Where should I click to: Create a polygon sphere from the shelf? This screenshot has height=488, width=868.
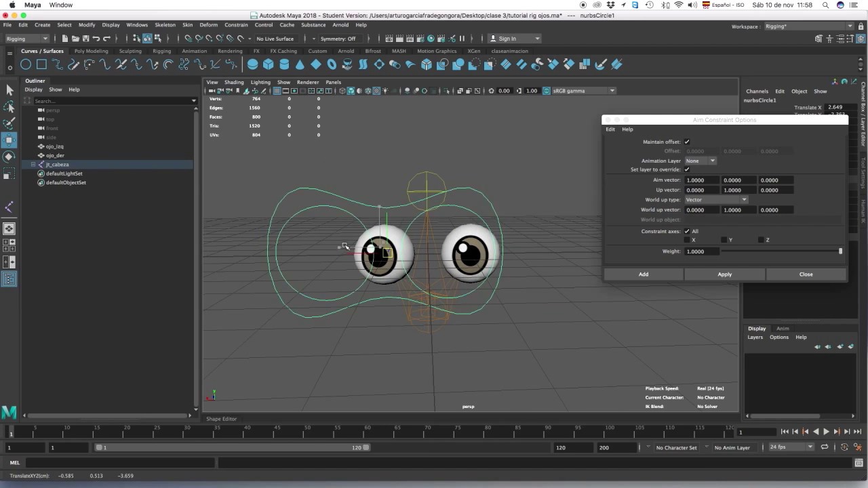point(253,64)
